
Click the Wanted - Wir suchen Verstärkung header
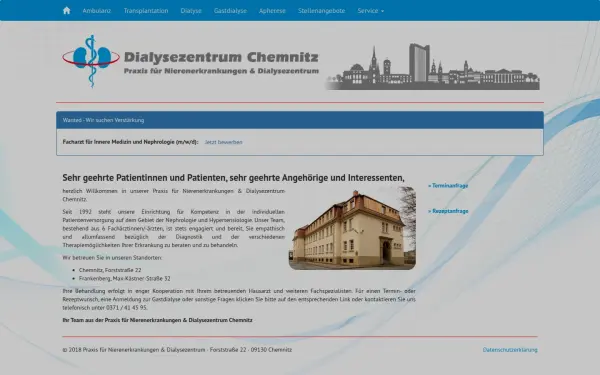pos(300,120)
